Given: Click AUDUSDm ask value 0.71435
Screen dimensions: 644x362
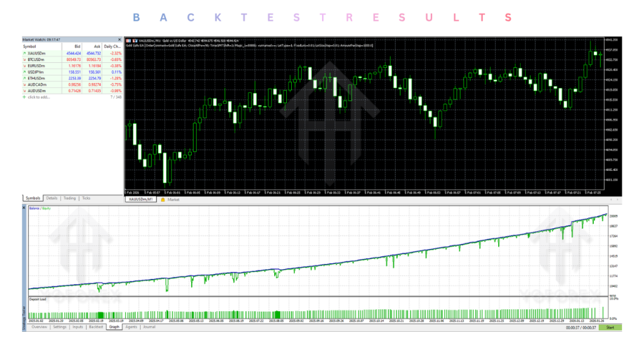Looking at the screenshot, I should pos(94,90).
